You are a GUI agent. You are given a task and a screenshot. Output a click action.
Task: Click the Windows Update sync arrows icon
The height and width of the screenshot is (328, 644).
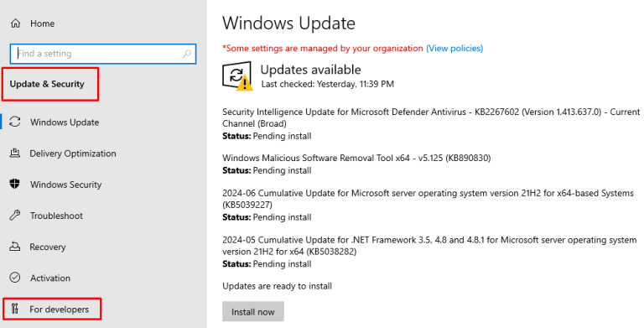(15, 122)
